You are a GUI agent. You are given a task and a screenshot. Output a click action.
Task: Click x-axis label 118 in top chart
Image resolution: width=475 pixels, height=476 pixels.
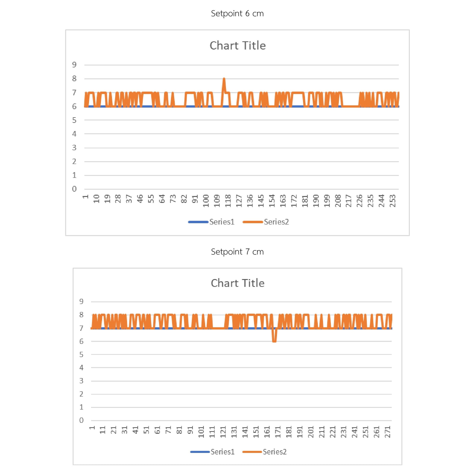(228, 201)
